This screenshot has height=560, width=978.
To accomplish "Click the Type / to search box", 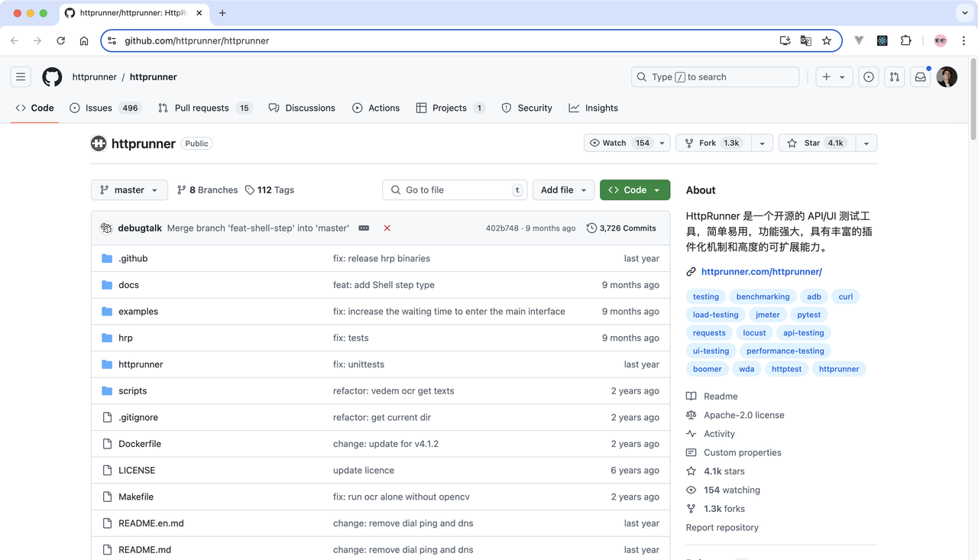I will tap(715, 76).
